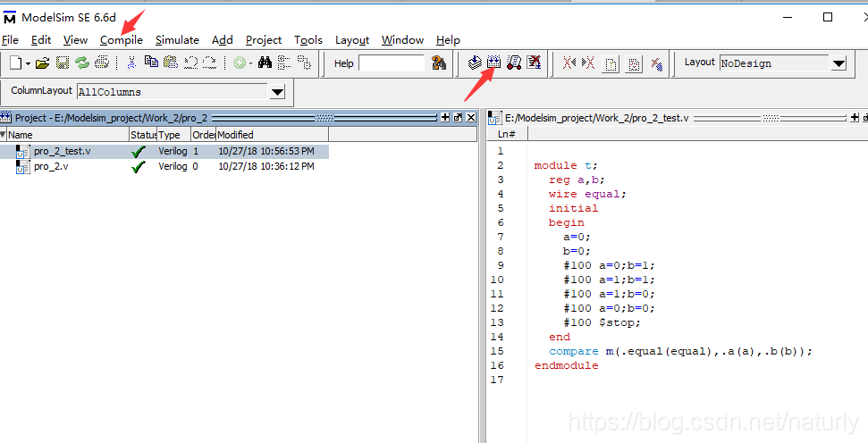Click the modified date 10/27/18 10:36:12 PM
Screen dimensions: 868x443
(x=266, y=166)
